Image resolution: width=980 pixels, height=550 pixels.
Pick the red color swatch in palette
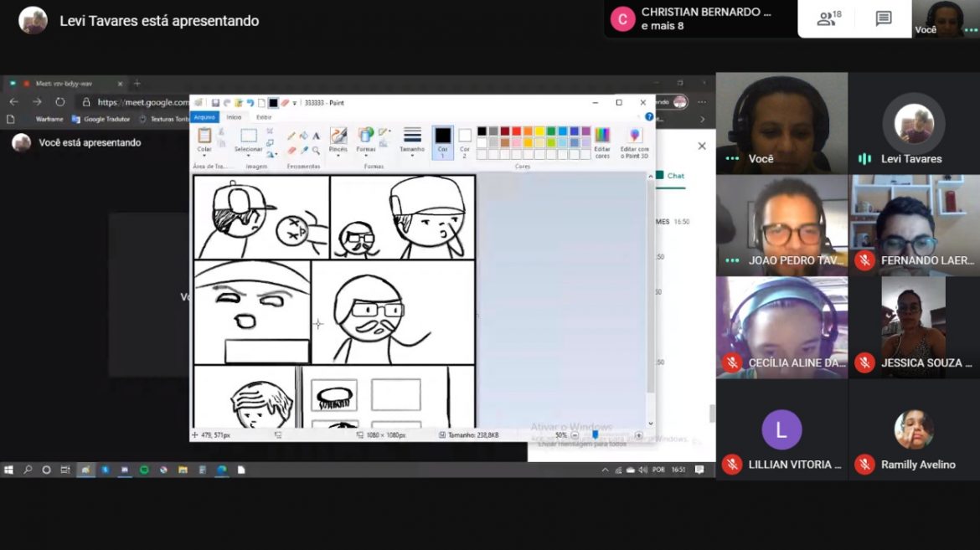[x=516, y=131]
